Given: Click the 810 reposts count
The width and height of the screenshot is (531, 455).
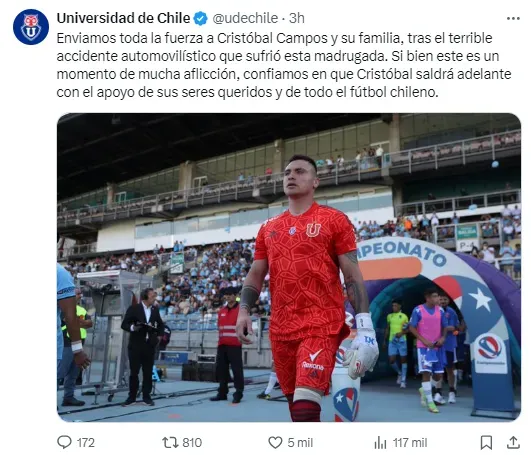Looking at the screenshot, I should [x=192, y=442].
